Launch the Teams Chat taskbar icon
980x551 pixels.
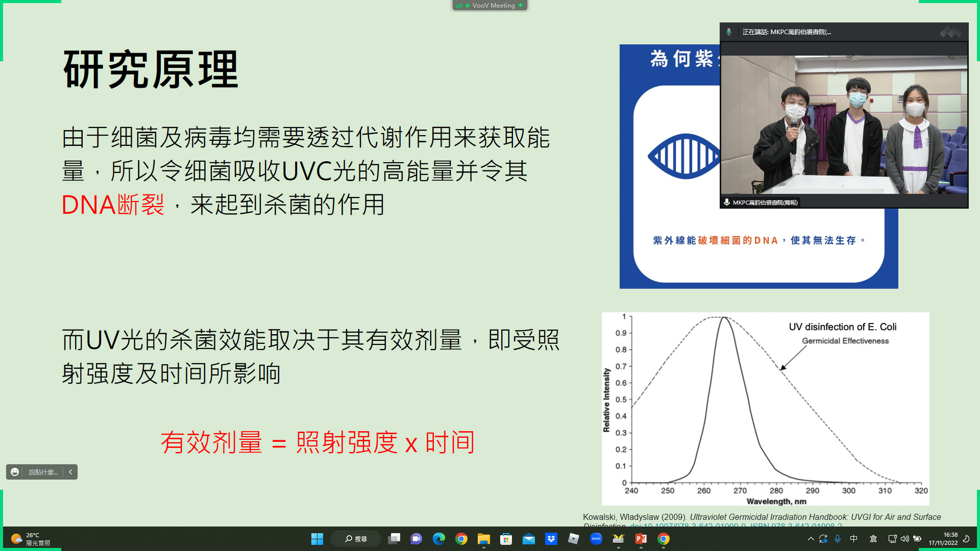(416, 539)
